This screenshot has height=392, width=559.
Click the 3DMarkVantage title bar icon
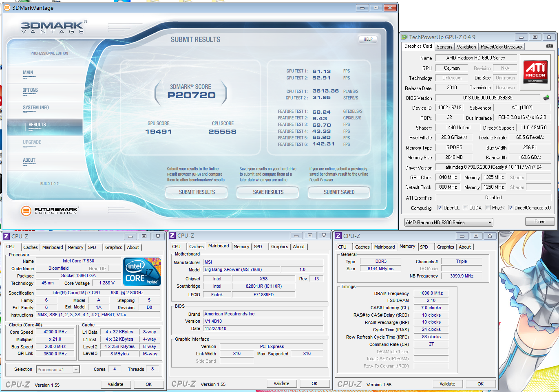coord(7,8)
